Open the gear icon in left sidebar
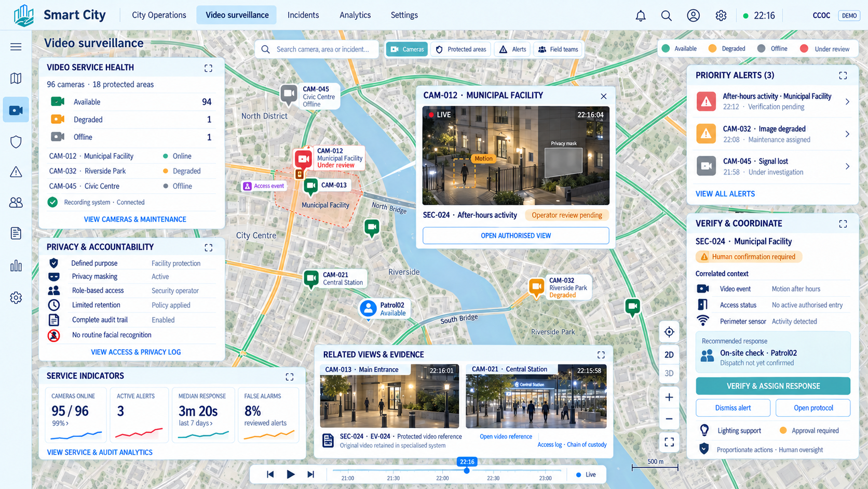Screen dimensions: 868x489 coord(16,298)
